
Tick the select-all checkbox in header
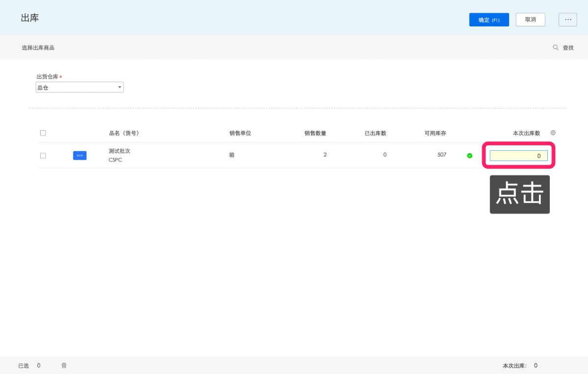pyautogui.click(x=43, y=133)
